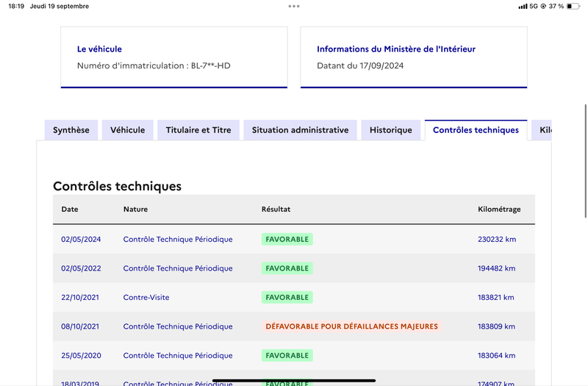Click the 183821 km mileage value
Viewport: 588px width, 386px height.
coord(495,298)
